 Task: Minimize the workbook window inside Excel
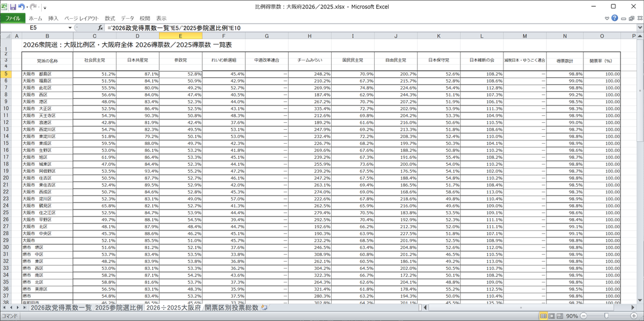click(x=624, y=18)
